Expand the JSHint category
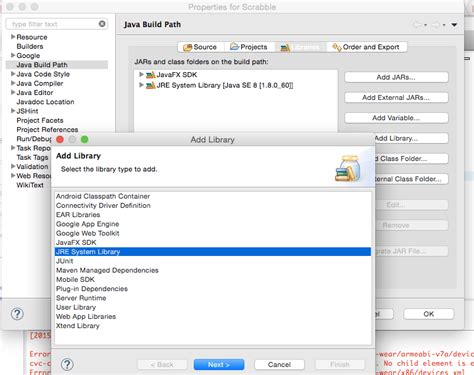The height and width of the screenshot is (375, 474). point(13,111)
